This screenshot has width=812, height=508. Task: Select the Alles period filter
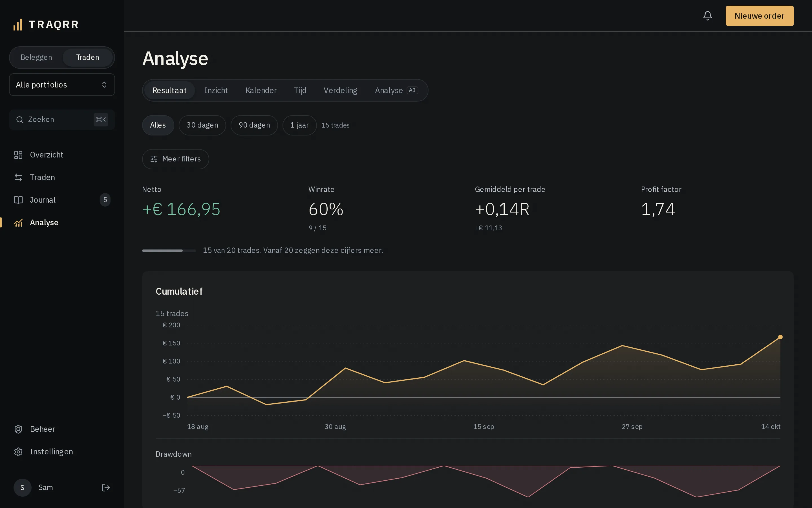point(158,125)
